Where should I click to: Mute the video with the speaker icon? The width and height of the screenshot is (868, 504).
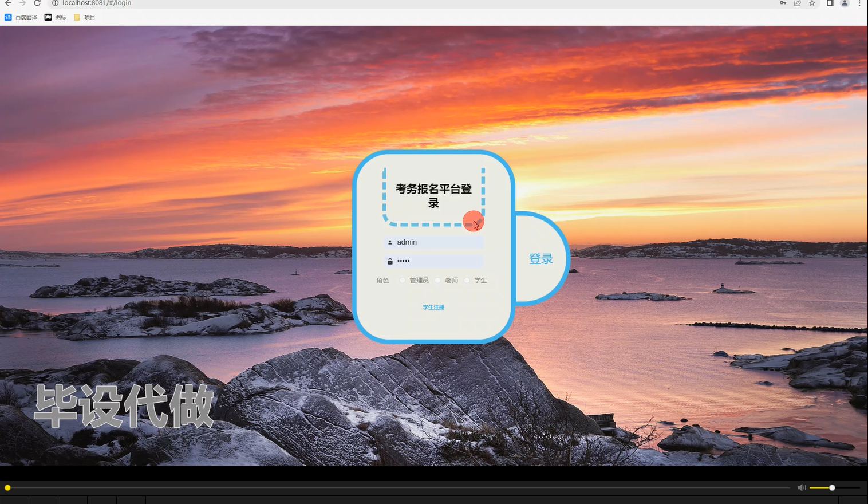pos(801,487)
